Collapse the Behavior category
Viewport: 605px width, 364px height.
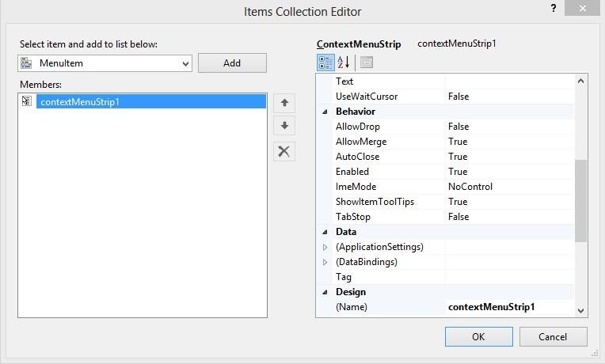[325, 112]
